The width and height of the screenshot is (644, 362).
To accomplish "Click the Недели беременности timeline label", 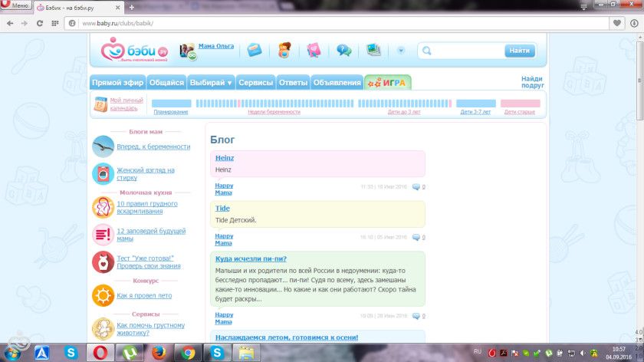I will (x=274, y=112).
